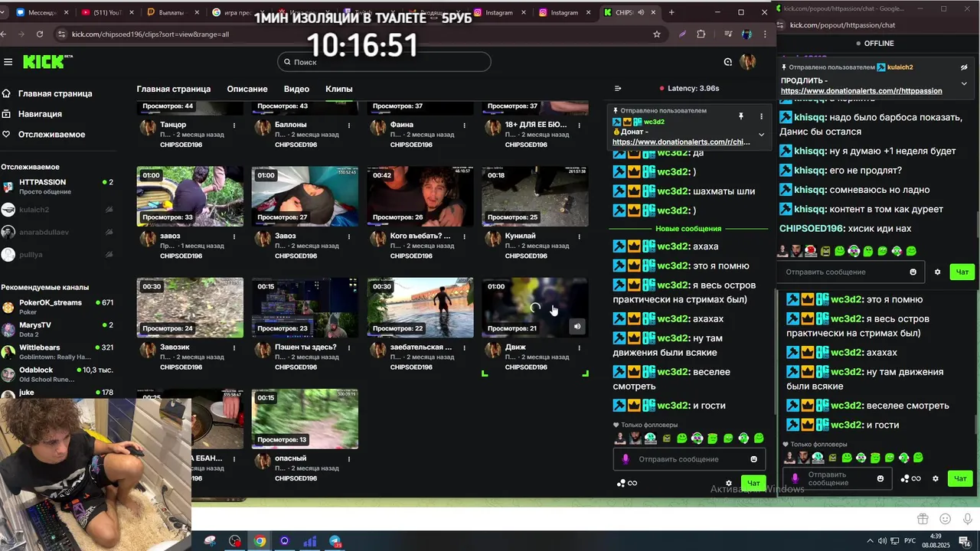Open channel points icon in the main Kick chat
The width and height of the screenshot is (980, 551).
(x=627, y=483)
